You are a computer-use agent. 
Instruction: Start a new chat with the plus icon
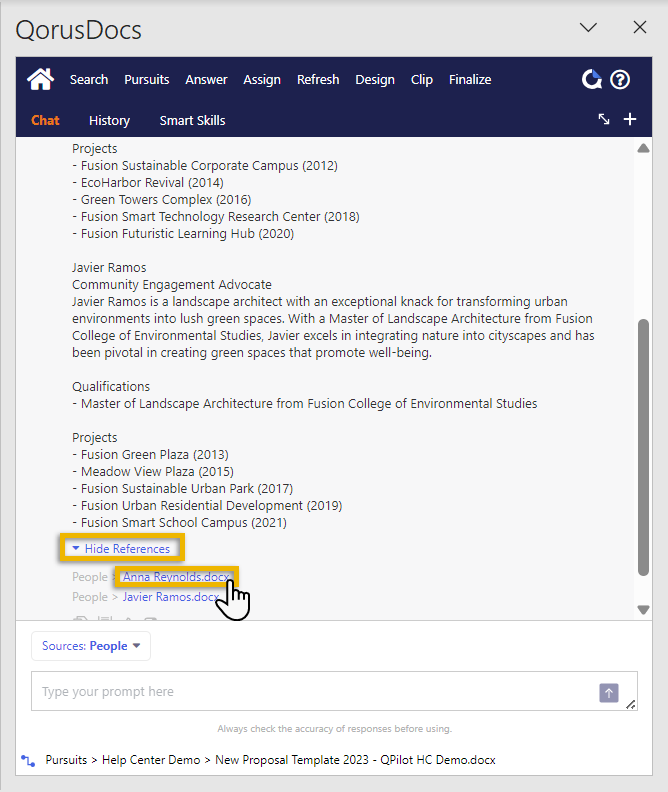click(x=630, y=119)
